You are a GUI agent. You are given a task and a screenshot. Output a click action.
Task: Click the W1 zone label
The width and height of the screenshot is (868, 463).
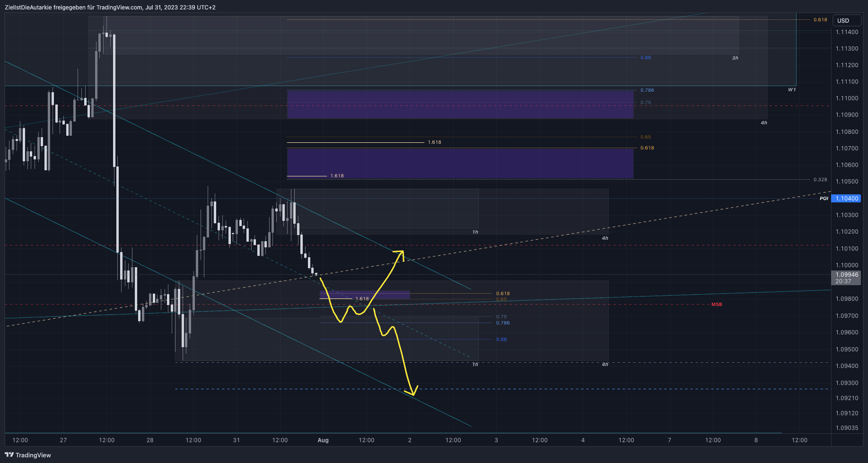click(x=792, y=90)
